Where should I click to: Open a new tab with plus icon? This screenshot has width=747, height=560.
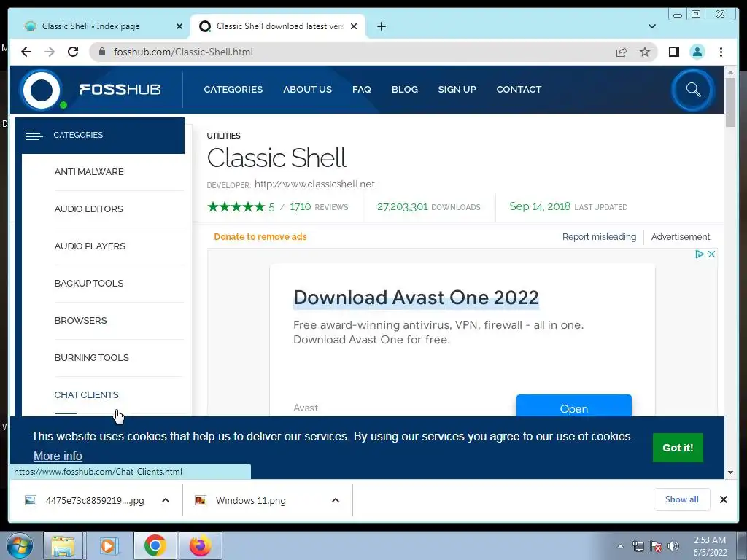[381, 26]
